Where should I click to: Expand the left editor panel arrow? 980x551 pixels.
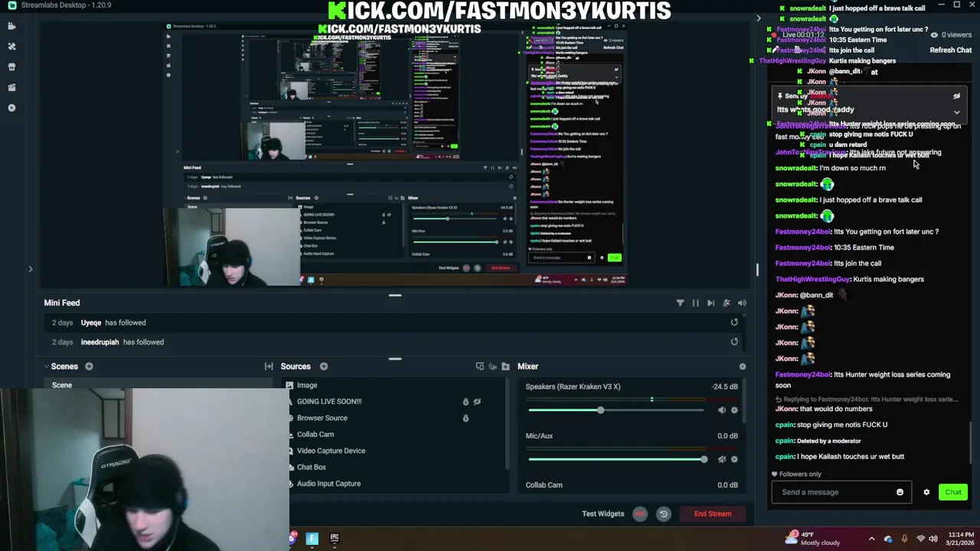point(31,269)
